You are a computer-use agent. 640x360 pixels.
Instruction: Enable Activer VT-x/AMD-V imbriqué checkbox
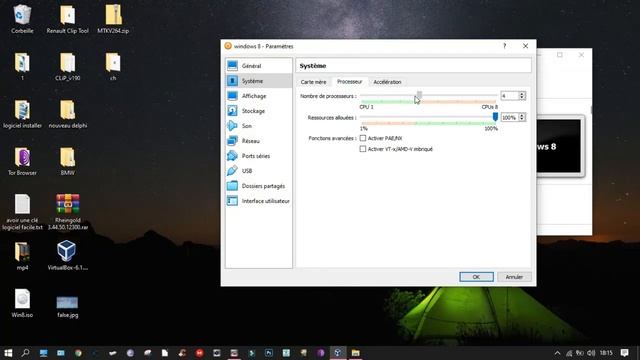point(362,149)
